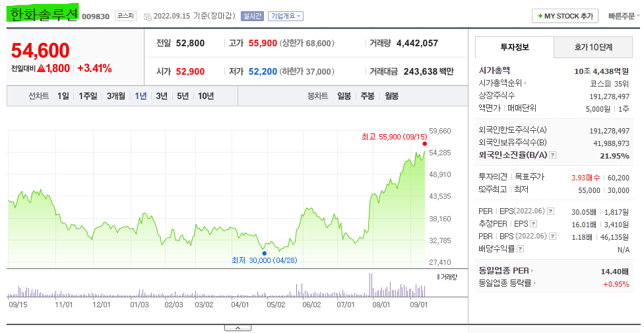Click the 고가 55,900 value
The width and height of the screenshot is (644, 333).
coord(263,43)
